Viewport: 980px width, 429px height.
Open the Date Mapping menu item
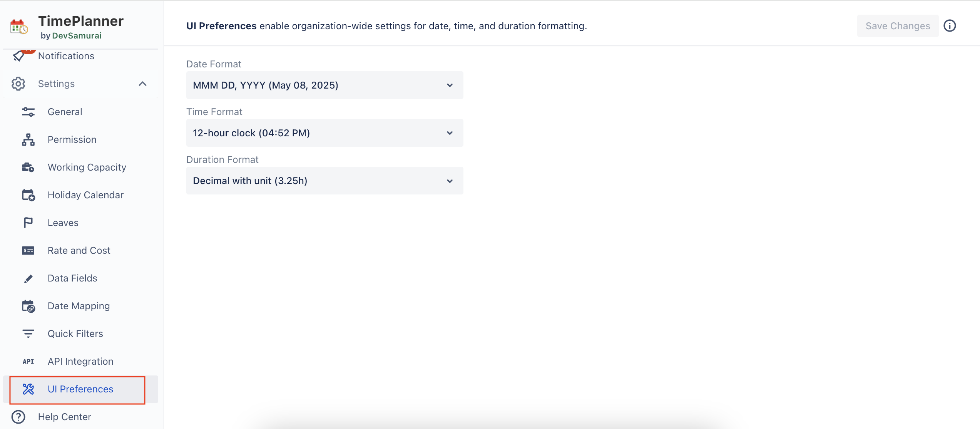pyautogui.click(x=79, y=306)
